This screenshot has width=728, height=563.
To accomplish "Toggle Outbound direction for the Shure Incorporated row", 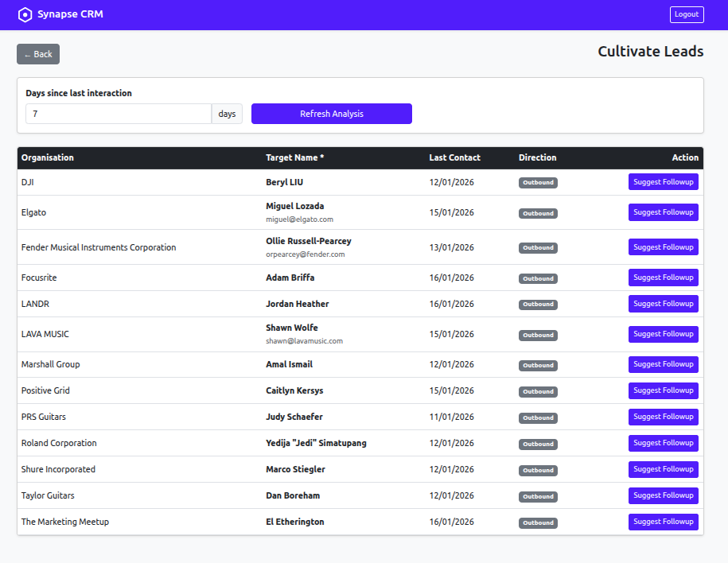I will pyautogui.click(x=538, y=470).
